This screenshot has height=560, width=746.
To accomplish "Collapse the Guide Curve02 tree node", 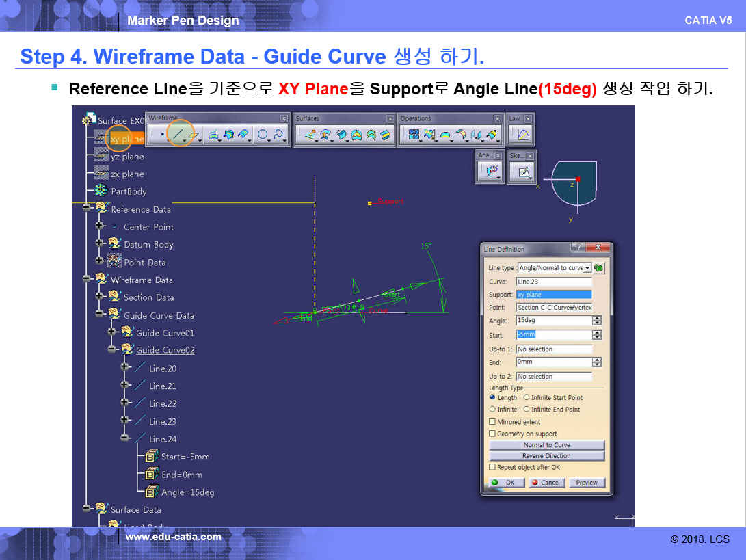I will tap(111, 349).
